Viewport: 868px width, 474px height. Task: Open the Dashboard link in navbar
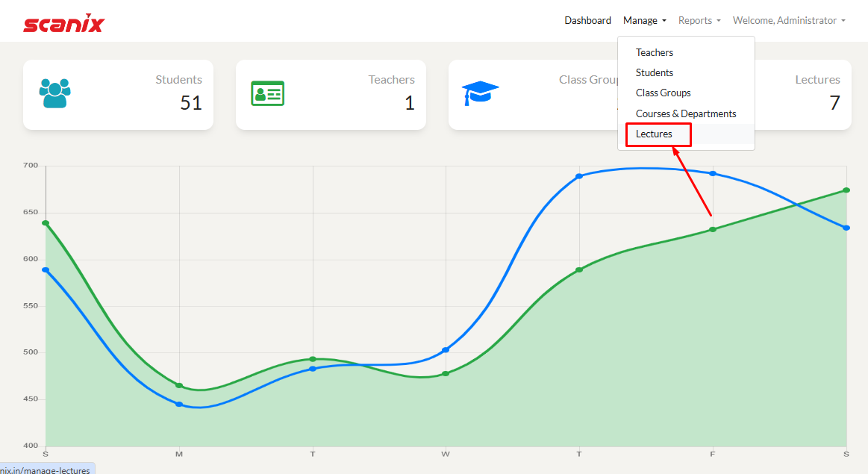[587, 21]
